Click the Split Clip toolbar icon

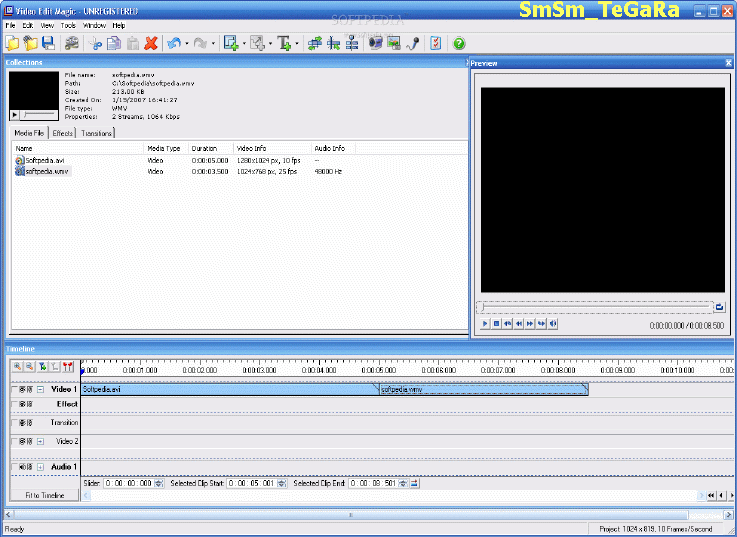coord(334,43)
